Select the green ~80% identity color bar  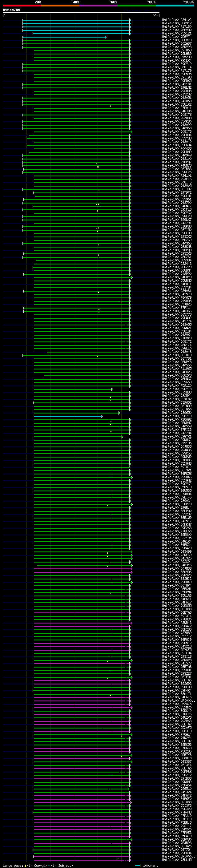click(x=137, y=6)
